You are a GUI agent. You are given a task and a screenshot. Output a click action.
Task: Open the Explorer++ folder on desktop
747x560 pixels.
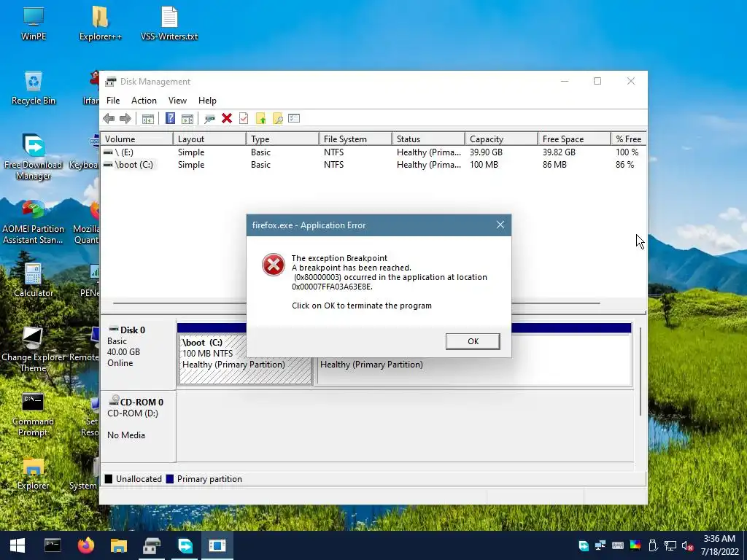(100, 24)
